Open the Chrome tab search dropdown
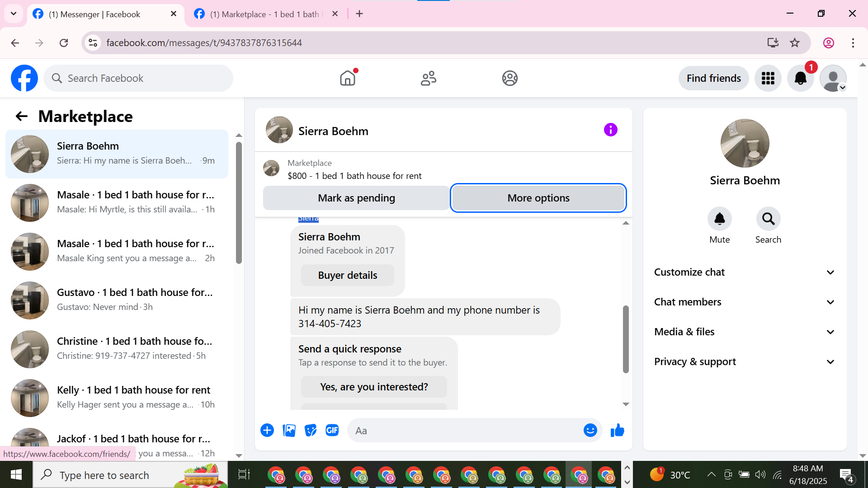 click(x=14, y=14)
